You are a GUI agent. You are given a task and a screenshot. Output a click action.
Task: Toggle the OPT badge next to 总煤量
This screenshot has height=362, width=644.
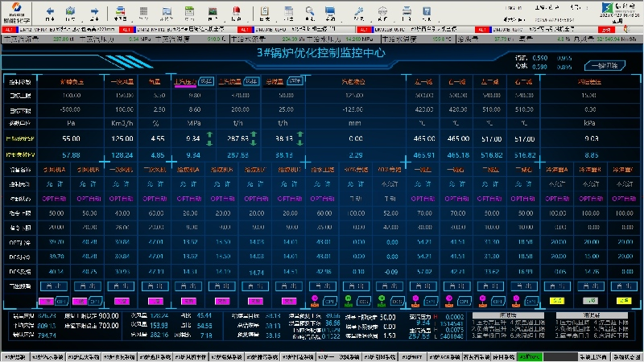pos(295,81)
